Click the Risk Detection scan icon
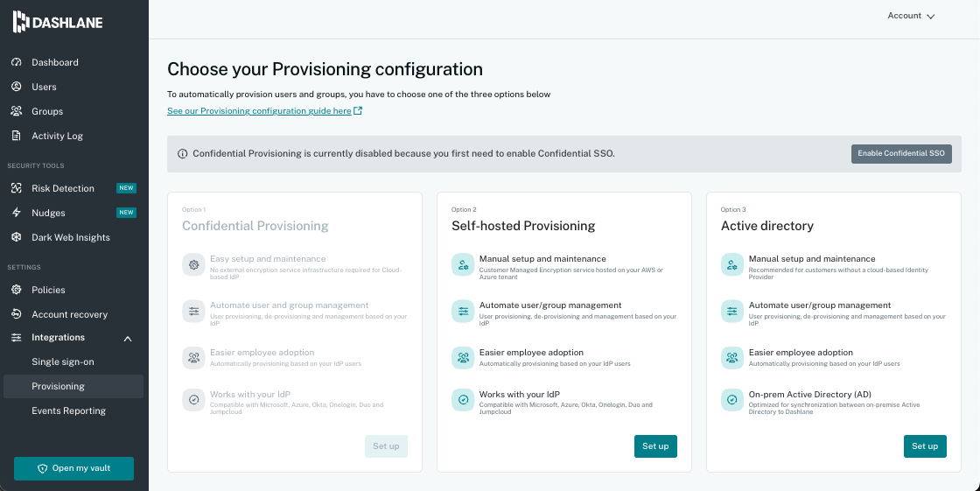Image resolution: width=980 pixels, height=491 pixels. coord(16,188)
